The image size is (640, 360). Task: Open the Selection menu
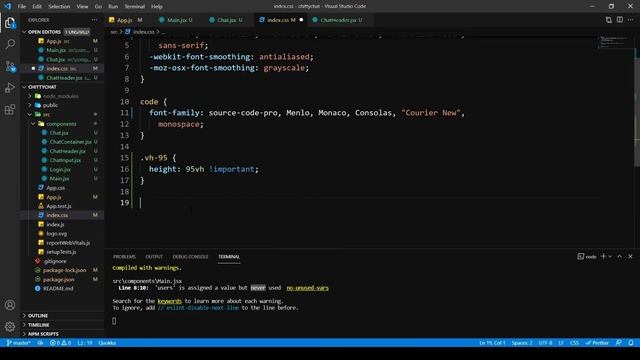click(x=59, y=6)
